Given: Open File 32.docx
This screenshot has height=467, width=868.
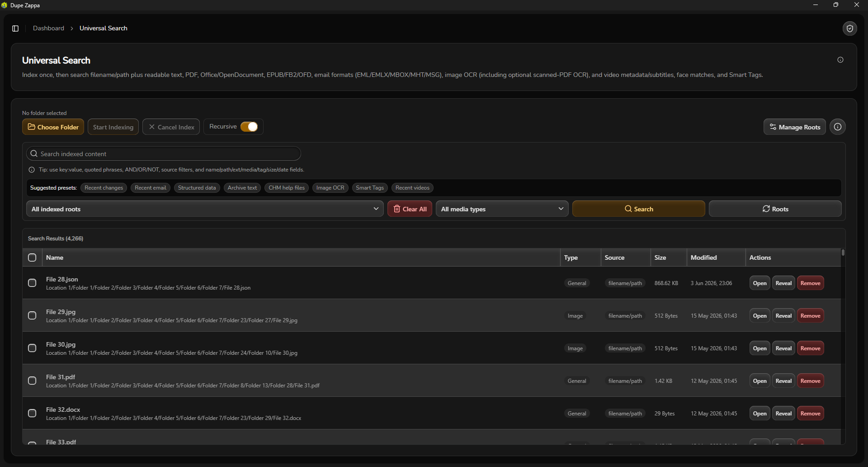Looking at the screenshot, I should point(760,414).
